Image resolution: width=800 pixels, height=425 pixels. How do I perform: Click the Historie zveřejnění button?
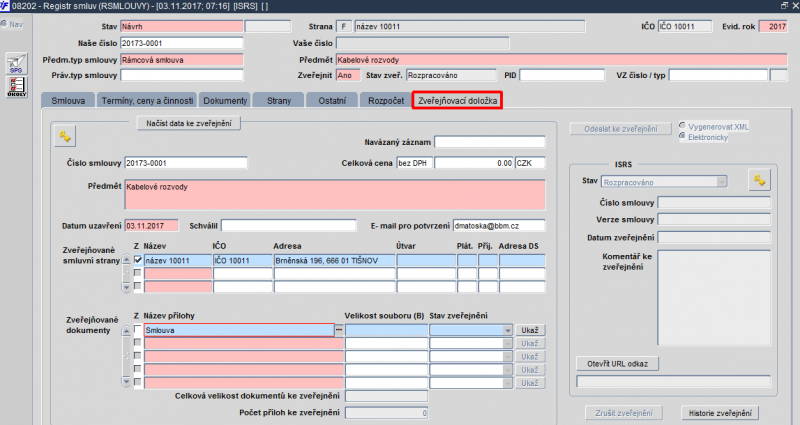click(717, 412)
